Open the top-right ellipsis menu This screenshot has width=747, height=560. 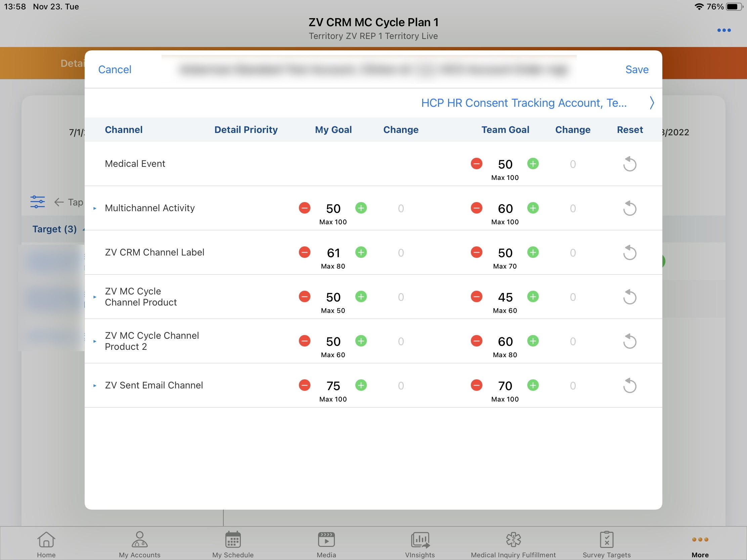tap(724, 30)
